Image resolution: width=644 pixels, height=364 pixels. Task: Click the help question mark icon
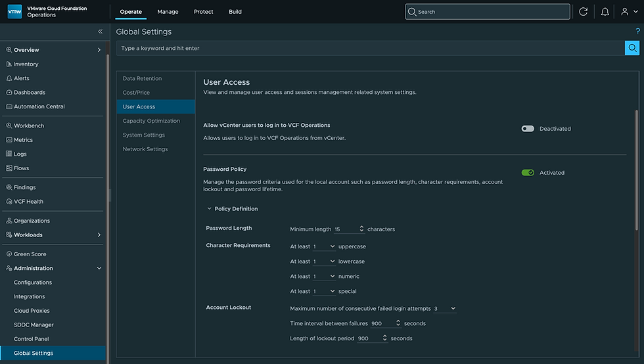[637, 32]
